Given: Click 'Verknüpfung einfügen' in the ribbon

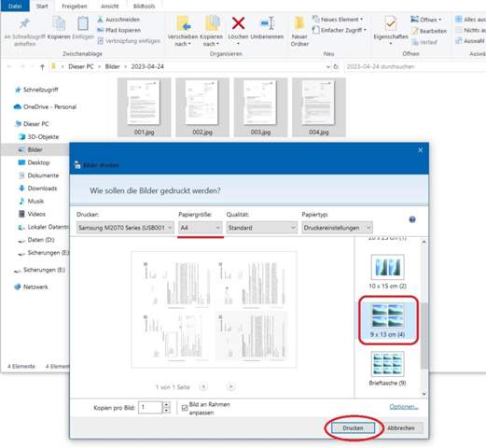Looking at the screenshot, I should pyautogui.click(x=129, y=41).
